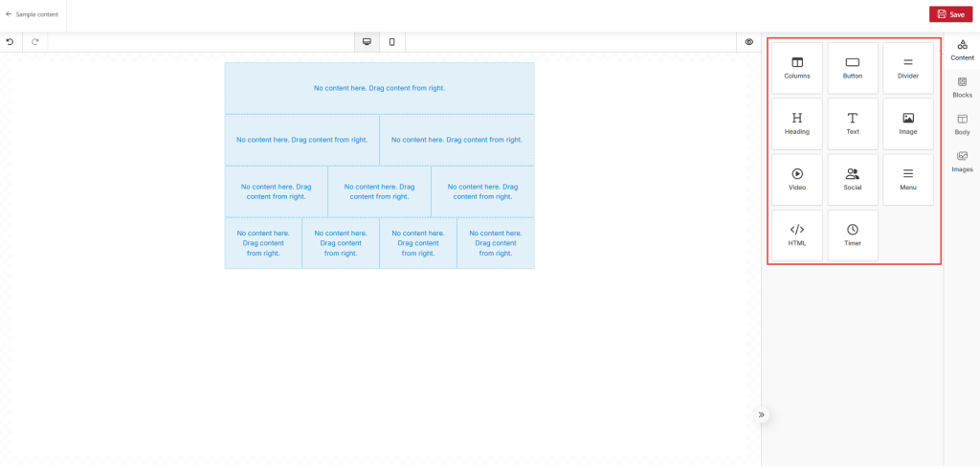Select the Image content block
This screenshot has height=469, width=980.
coord(907,123)
